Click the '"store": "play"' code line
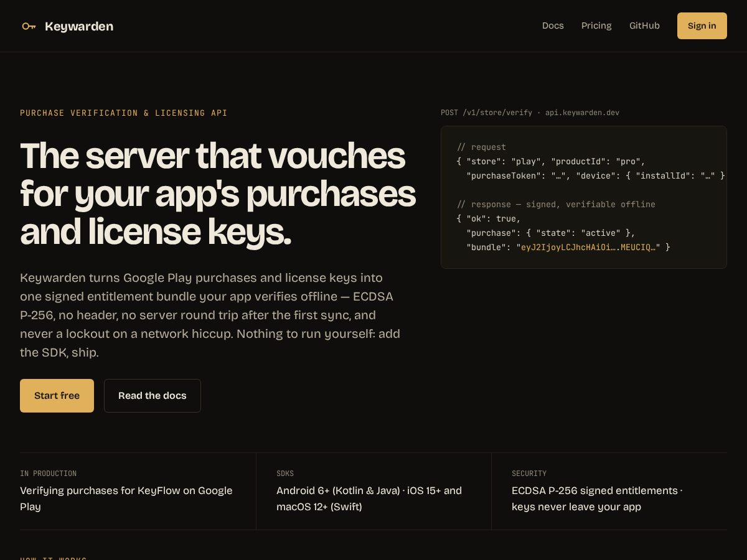 coord(551,161)
